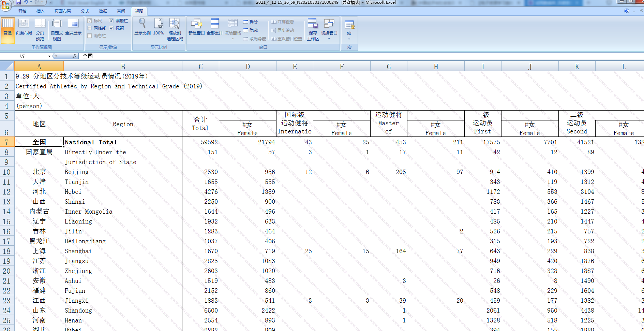
Task: Click the Select All corner box
Action: (7, 66)
